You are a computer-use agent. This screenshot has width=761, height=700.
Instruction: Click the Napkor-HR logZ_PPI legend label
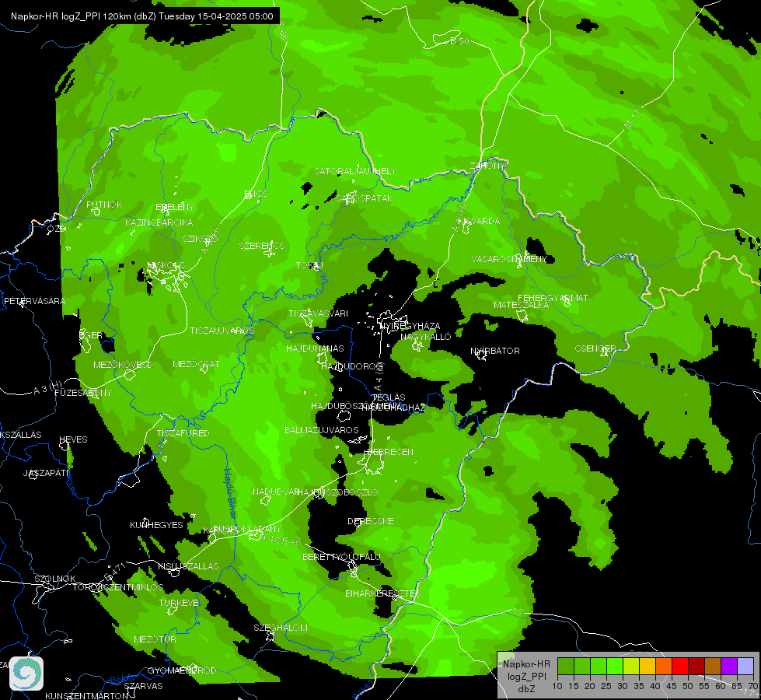[526, 676]
